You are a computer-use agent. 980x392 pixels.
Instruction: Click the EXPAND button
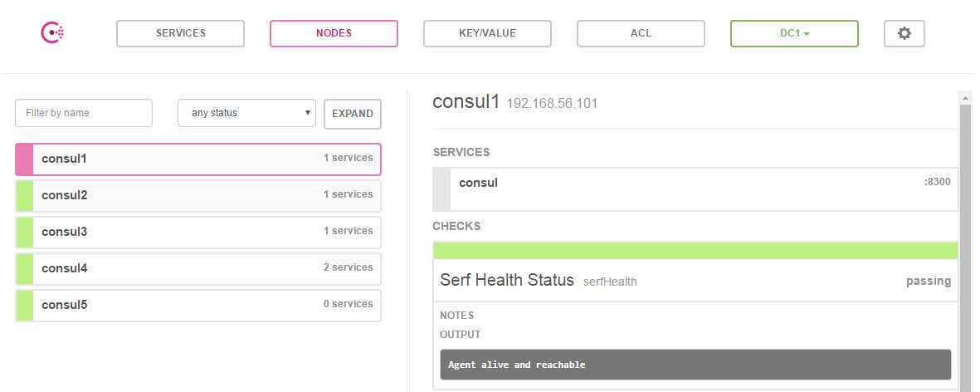pos(353,114)
